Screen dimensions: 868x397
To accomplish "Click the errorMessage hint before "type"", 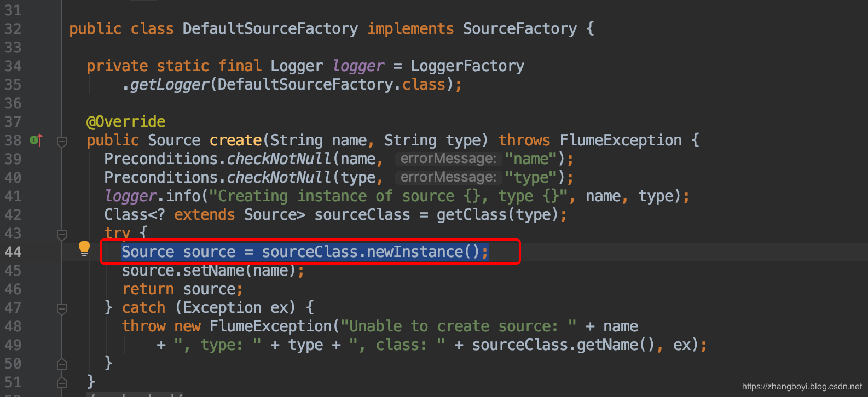I will (448, 178).
